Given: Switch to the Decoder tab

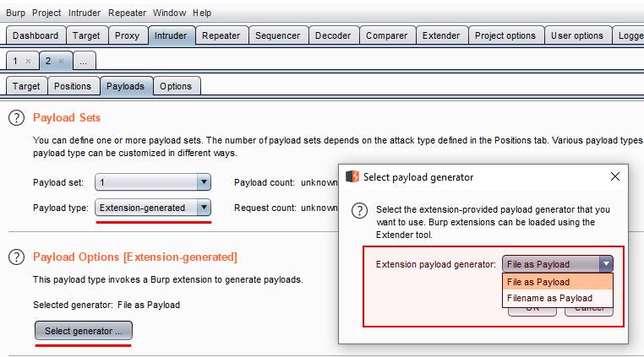Looking at the screenshot, I should coord(333,35).
